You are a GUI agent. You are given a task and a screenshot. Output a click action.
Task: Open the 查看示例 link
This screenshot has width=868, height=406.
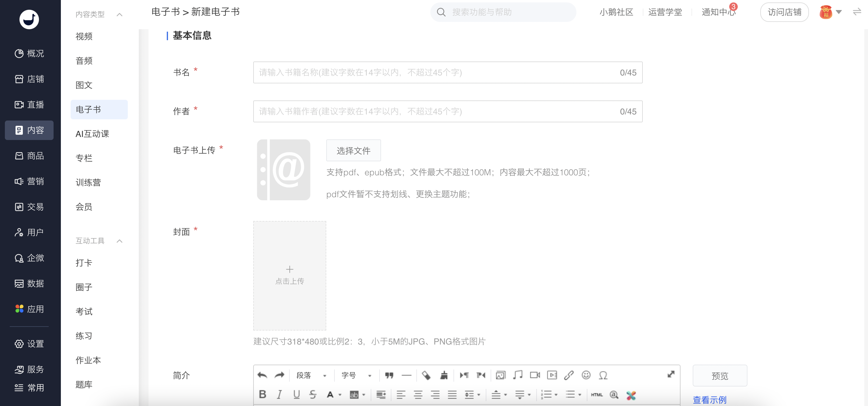709,400
